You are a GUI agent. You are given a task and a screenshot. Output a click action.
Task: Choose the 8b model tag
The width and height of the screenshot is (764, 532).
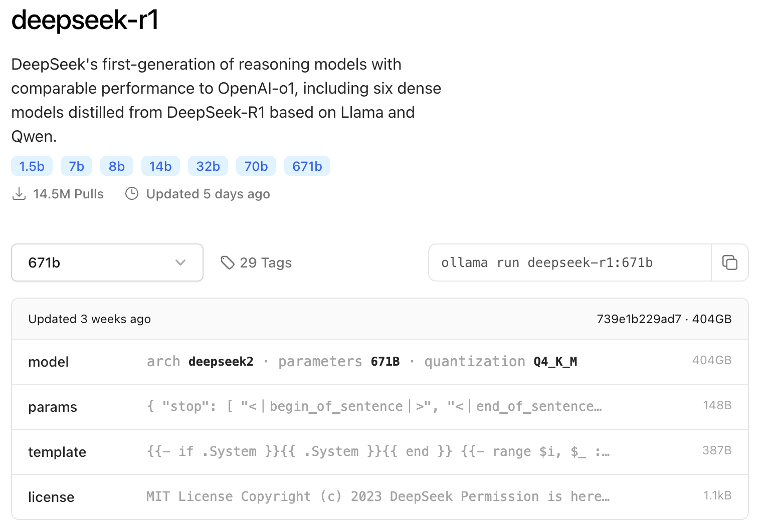click(x=116, y=166)
